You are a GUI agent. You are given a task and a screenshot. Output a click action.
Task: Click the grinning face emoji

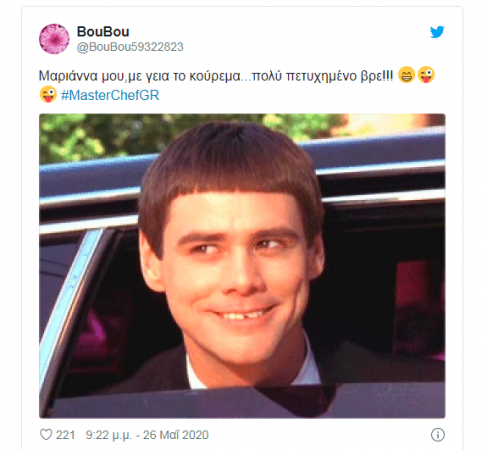[406, 75]
